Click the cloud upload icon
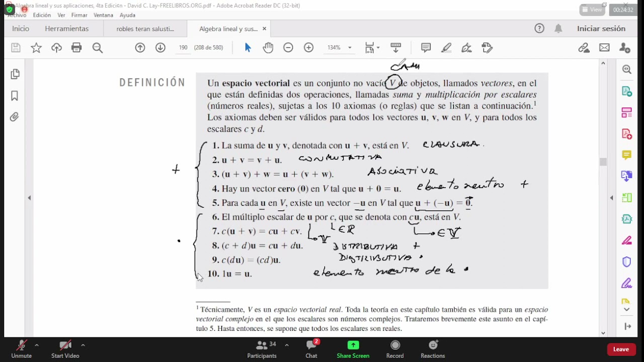Image resolution: width=644 pixels, height=362 pixels. pyautogui.click(x=56, y=48)
